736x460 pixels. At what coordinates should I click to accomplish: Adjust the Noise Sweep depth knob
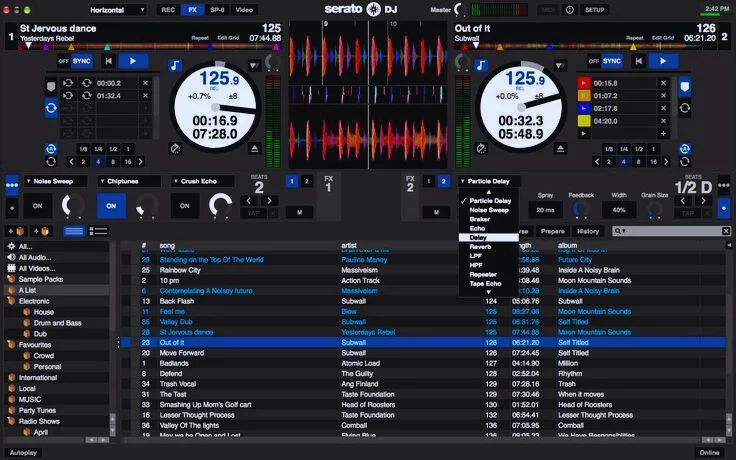73,206
